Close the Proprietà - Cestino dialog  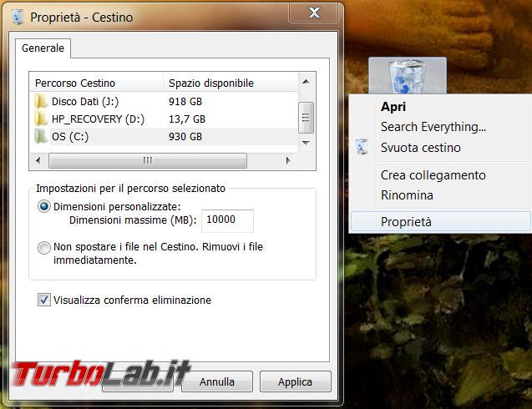pyautogui.click(x=313, y=13)
